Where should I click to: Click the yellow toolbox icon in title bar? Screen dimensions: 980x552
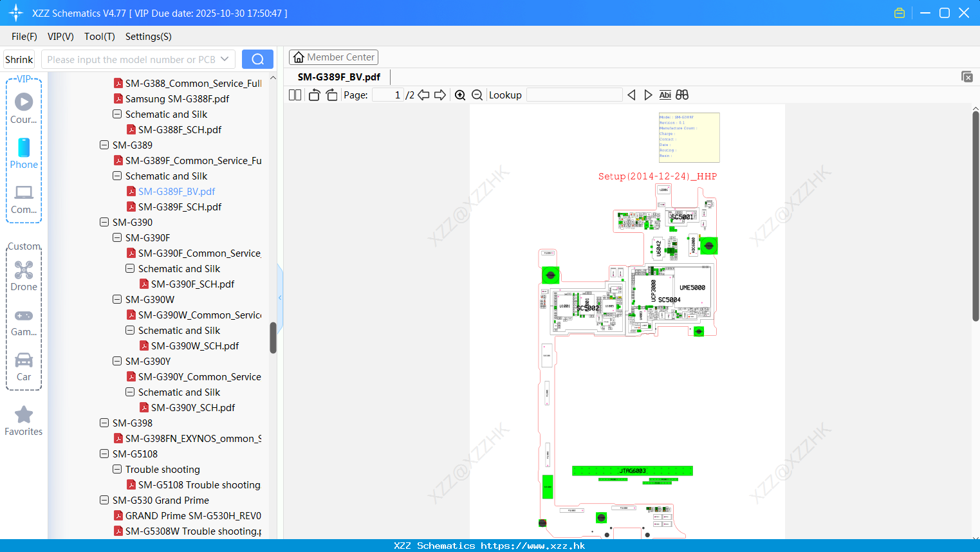(900, 13)
